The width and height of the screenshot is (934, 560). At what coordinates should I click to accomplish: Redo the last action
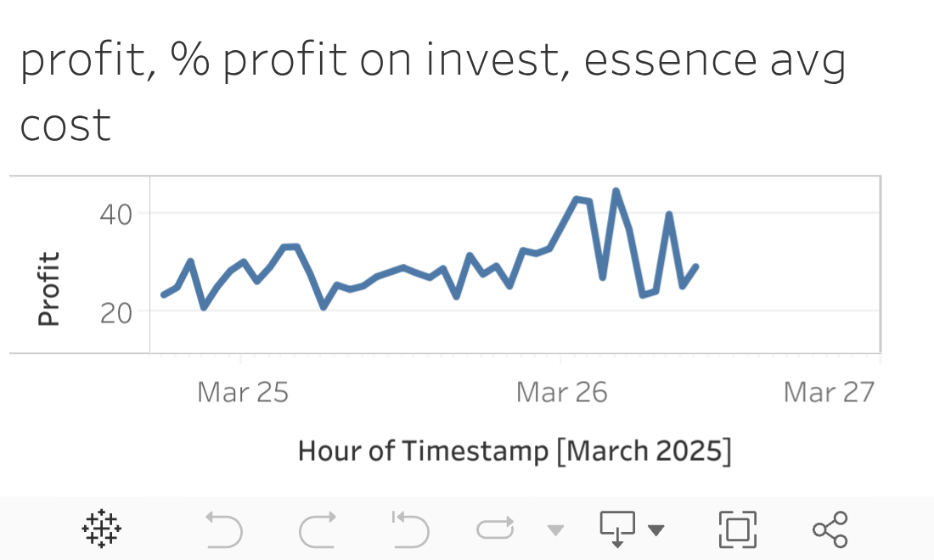pos(318,530)
